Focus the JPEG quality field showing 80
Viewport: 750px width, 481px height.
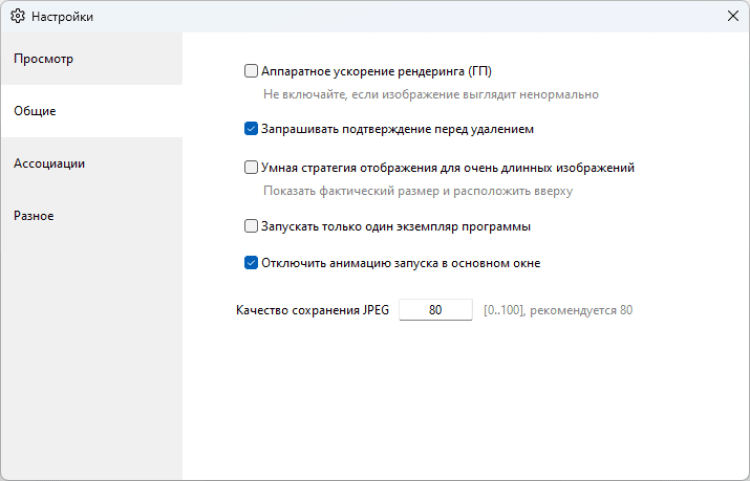[x=435, y=310]
